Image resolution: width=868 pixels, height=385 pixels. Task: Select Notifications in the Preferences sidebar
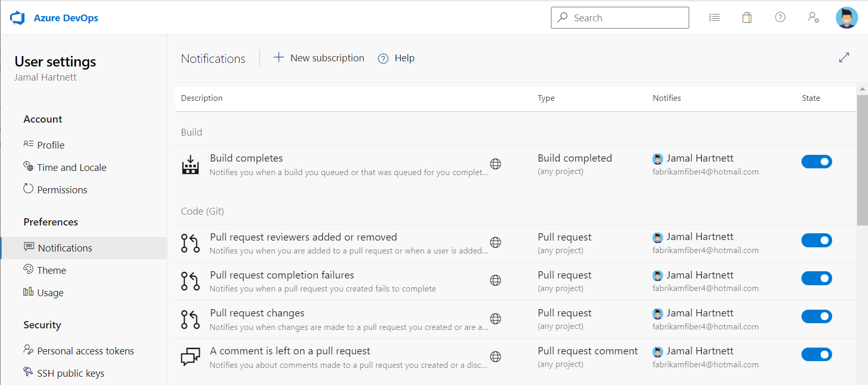(x=65, y=248)
